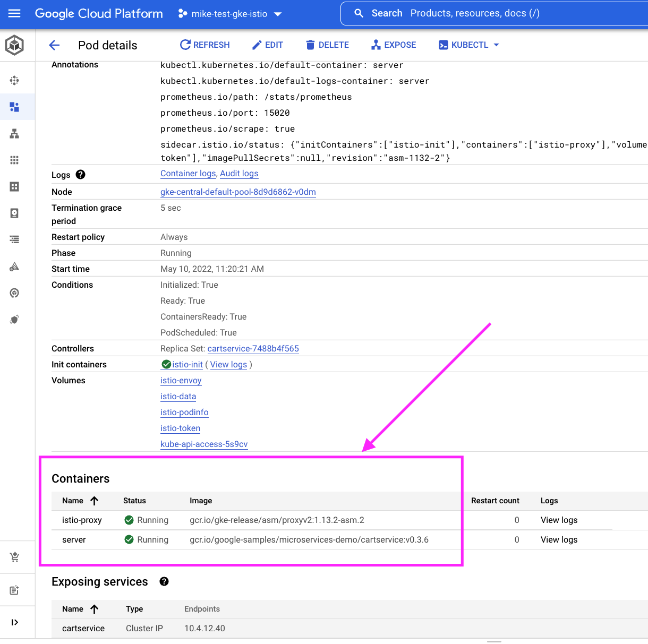Open the mike-test-gke-istio project selector
648x644 pixels.
pyautogui.click(x=229, y=14)
